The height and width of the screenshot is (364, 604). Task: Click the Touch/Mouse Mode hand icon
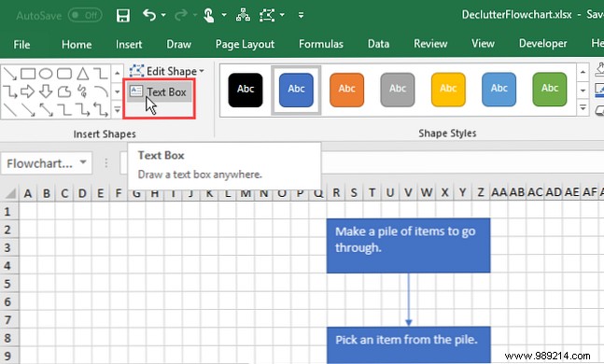[209, 16]
